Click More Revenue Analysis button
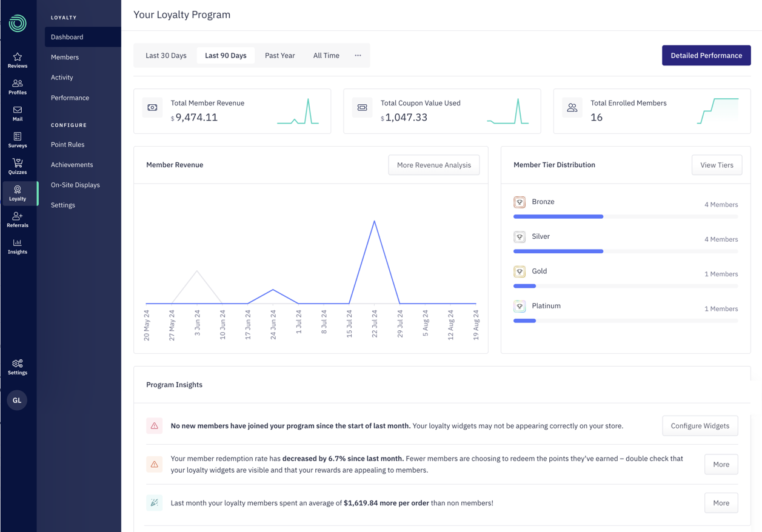 pyautogui.click(x=434, y=165)
